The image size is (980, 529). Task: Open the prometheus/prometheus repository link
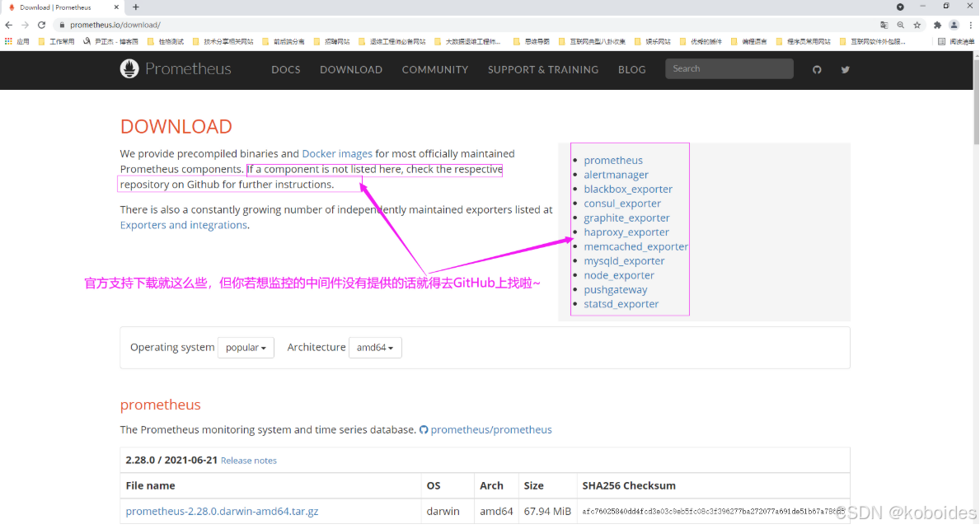tap(491, 429)
